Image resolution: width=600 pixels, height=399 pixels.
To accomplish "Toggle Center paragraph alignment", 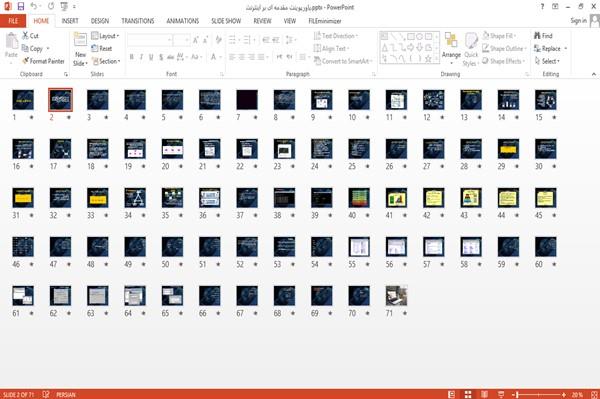I will click(x=241, y=57).
